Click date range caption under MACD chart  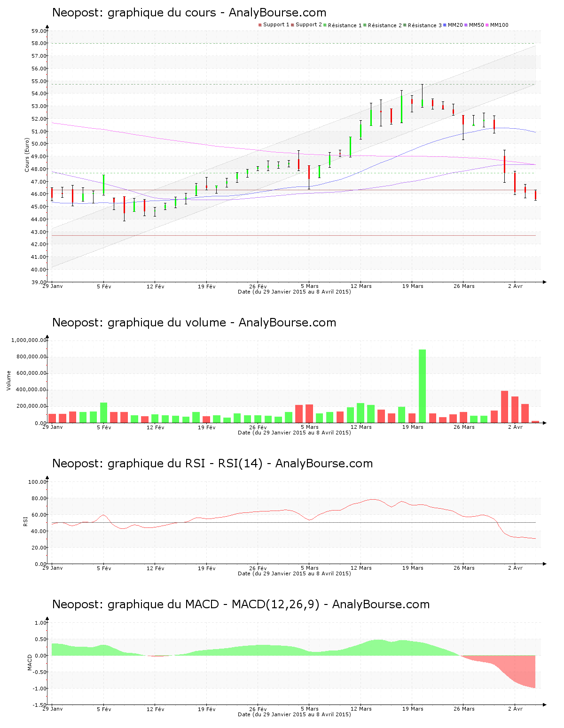pos(294,714)
